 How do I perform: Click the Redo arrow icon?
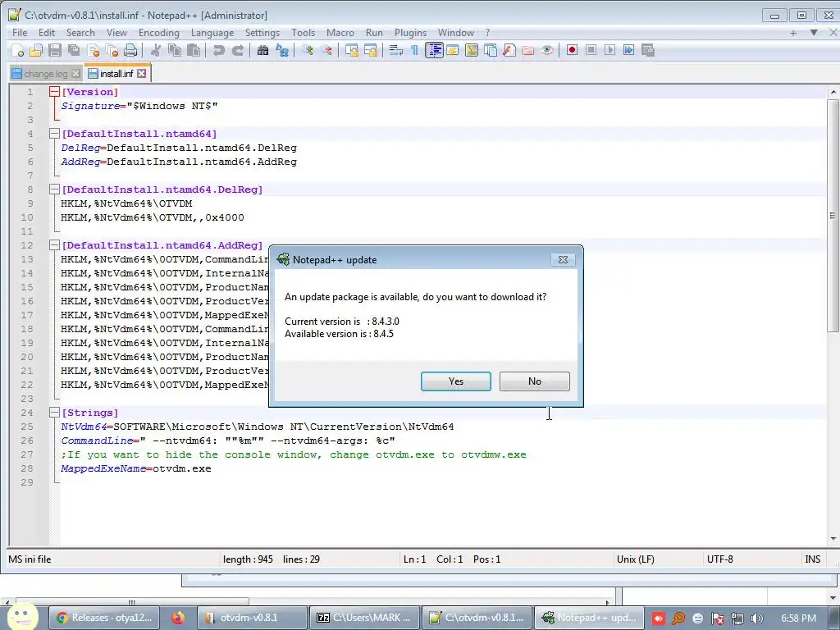(237, 50)
